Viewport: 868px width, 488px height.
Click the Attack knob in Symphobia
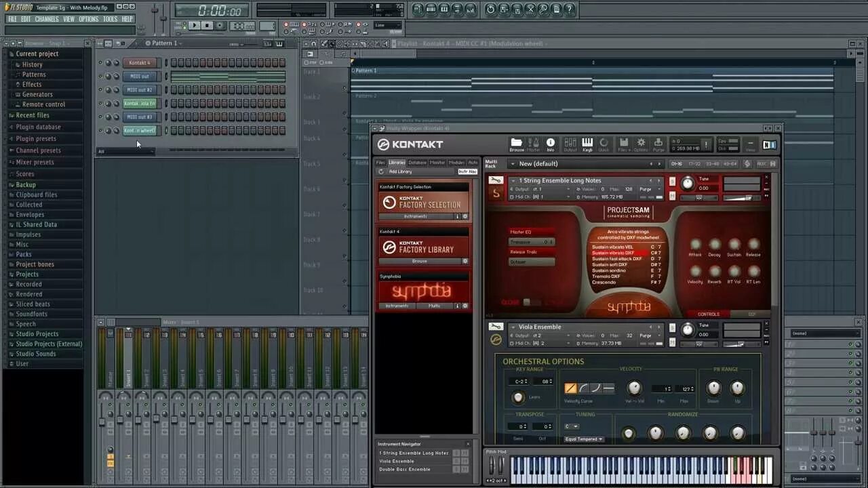pyautogui.click(x=695, y=244)
